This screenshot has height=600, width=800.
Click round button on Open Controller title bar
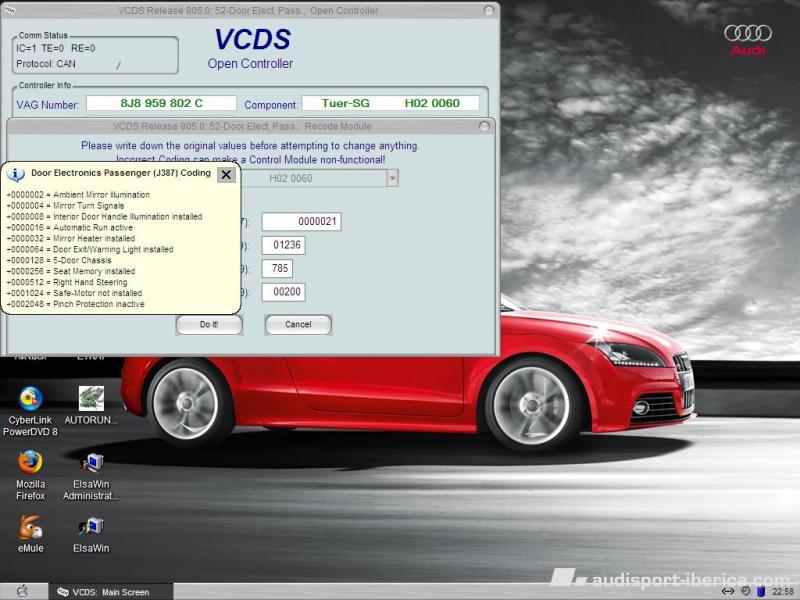[x=488, y=10]
